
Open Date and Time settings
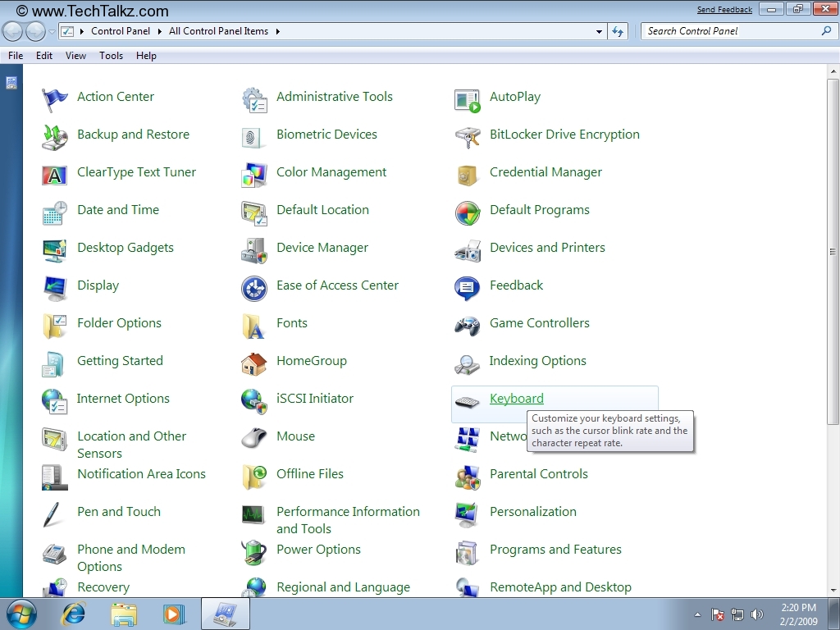click(x=118, y=210)
